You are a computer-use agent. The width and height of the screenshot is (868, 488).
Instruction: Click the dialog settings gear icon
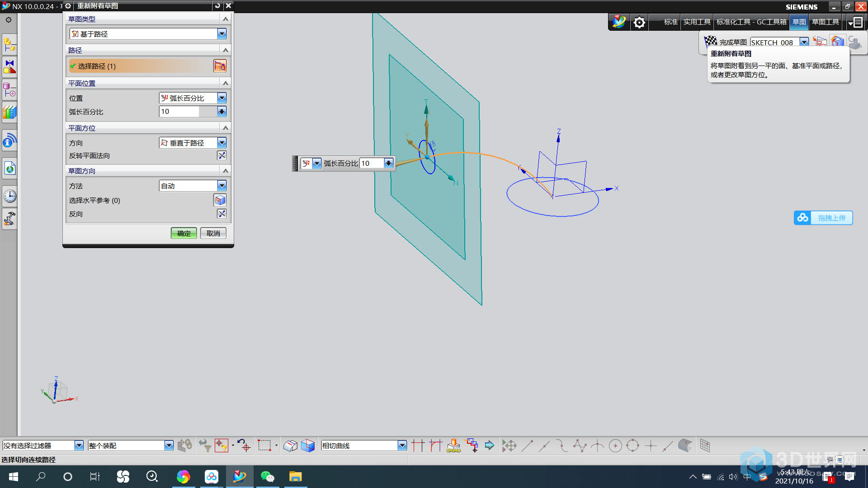[68, 6]
